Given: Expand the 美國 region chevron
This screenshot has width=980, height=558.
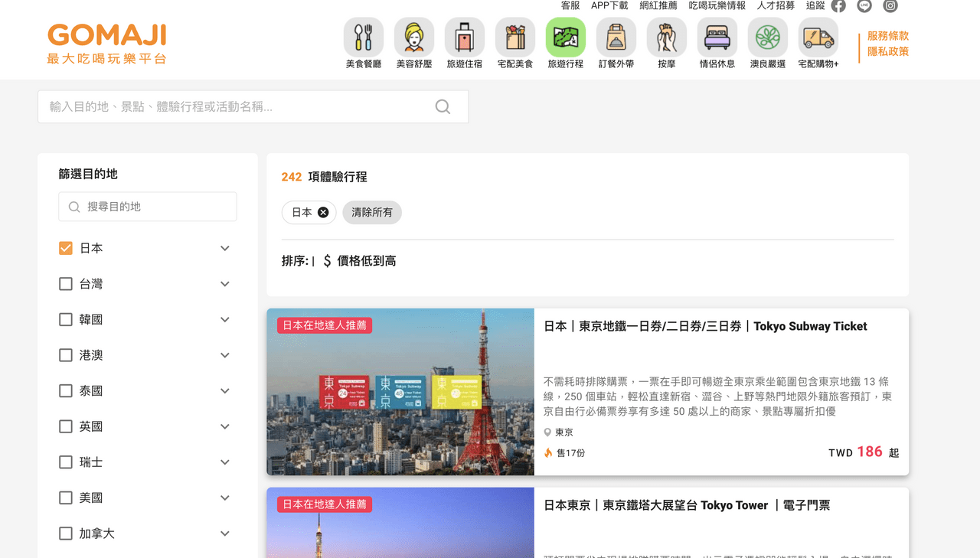Looking at the screenshot, I should point(224,498).
